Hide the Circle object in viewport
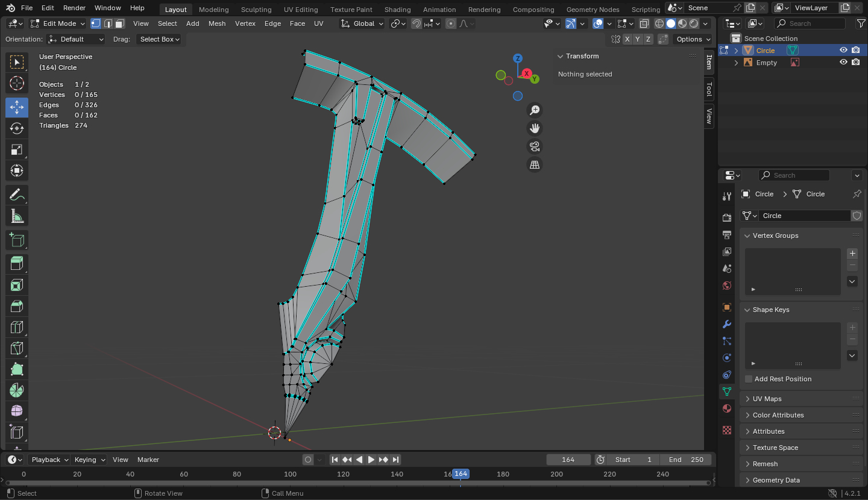 pos(843,51)
